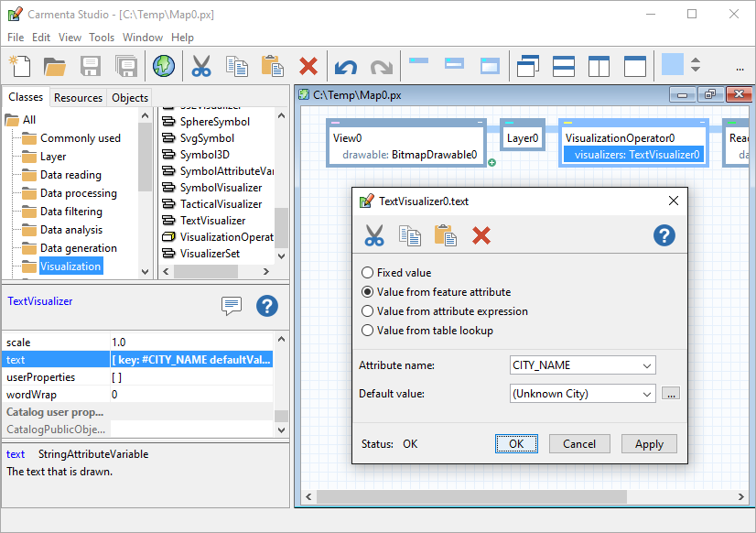The image size is (756, 533).
Task: Click the Paste icon in TextVisualizer0.text dialog
Action: pos(446,235)
